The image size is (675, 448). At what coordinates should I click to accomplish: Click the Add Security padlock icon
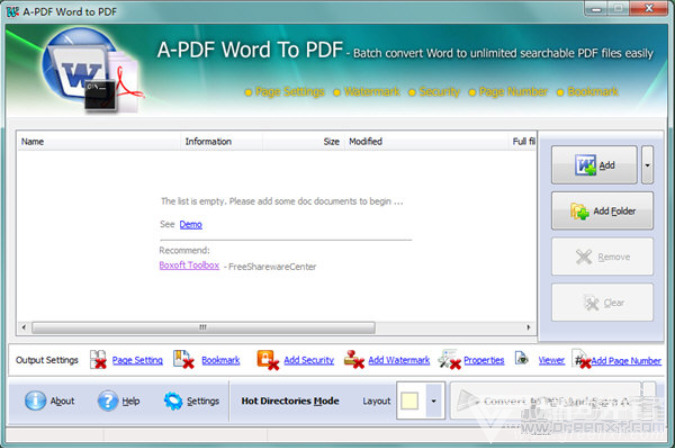pyautogui.click(x=267, y=359)
